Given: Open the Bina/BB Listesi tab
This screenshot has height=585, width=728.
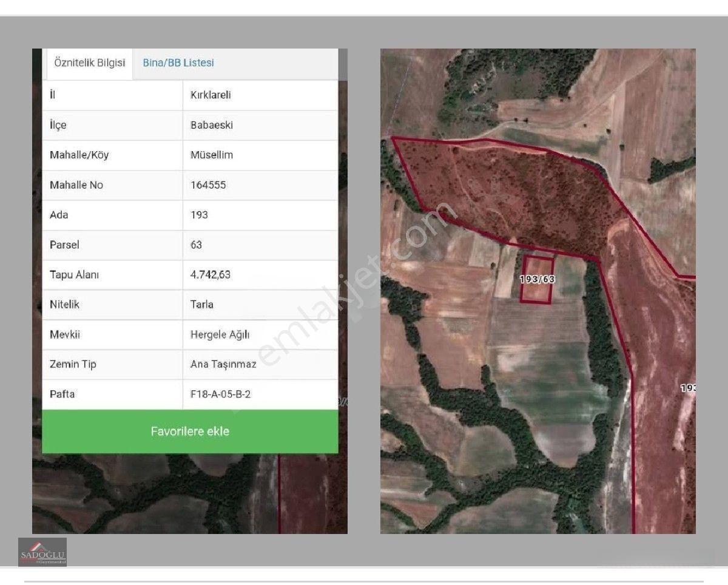Looking at the screenshot, I should pyautogui.click(x=178, y=63).
